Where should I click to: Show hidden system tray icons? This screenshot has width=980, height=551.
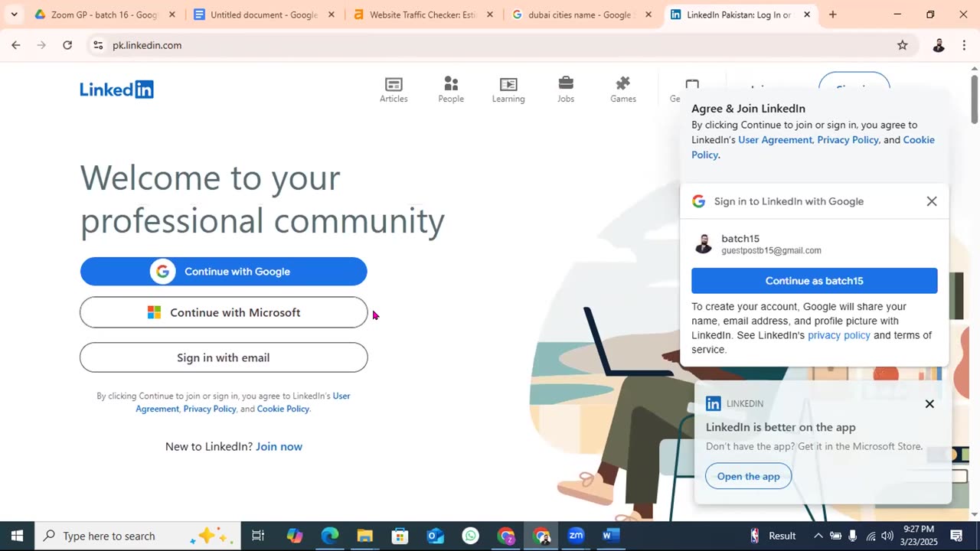[818, 536]
